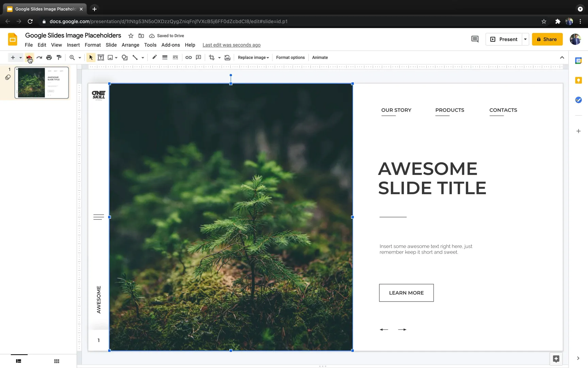The image size is (588, 368).
Task: Click the presentation title field
Action: click(x=73, y=35)
